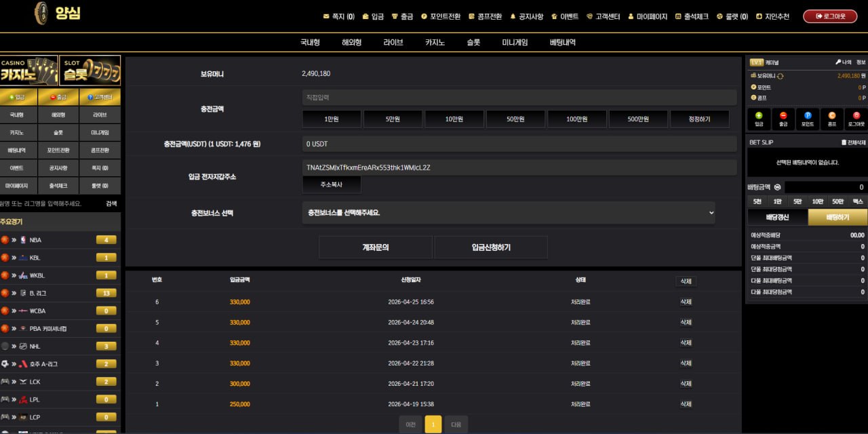The height and width of the screenshot is (434, 868).
Task: Open the 라이브 tab in main navigation
Action: (393, 42)
